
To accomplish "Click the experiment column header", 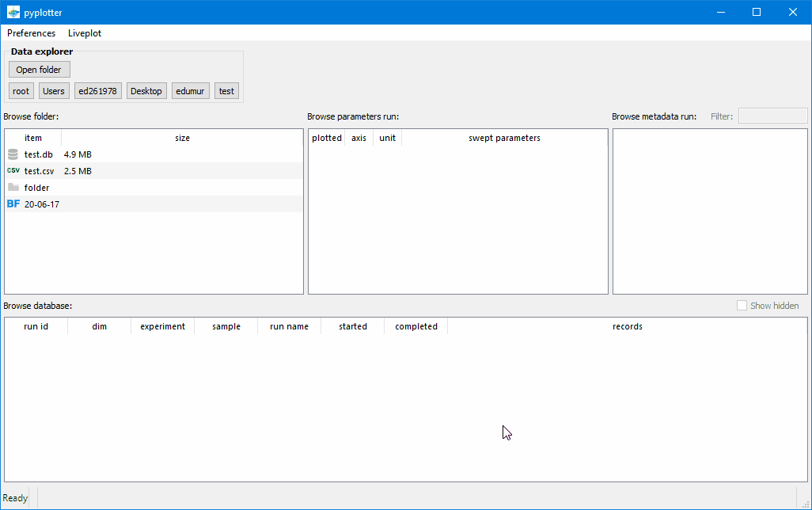I will tap(162, 326).
